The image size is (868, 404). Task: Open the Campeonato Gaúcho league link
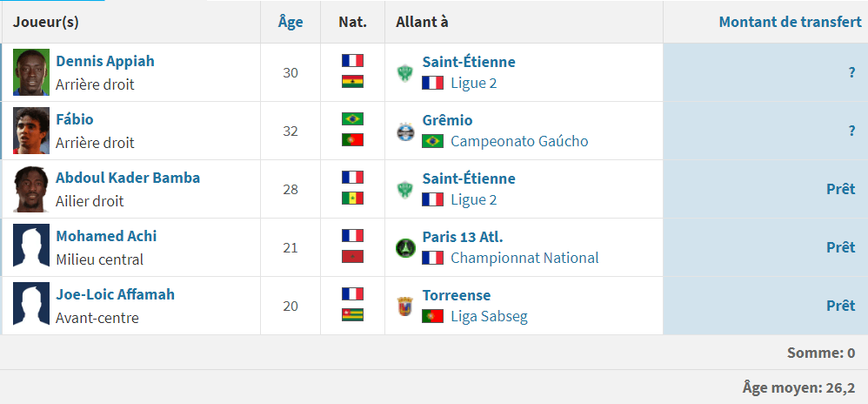click(519, 141)
